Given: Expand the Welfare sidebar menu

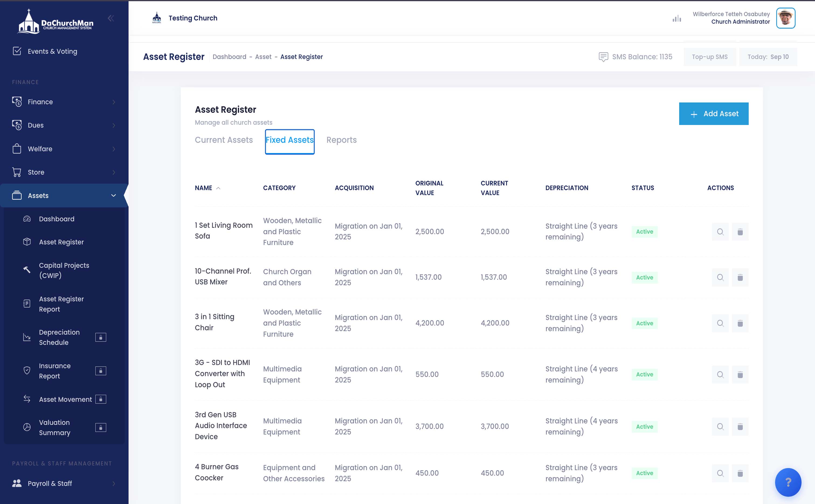Looking at the screenshot, I should [64, 149].
